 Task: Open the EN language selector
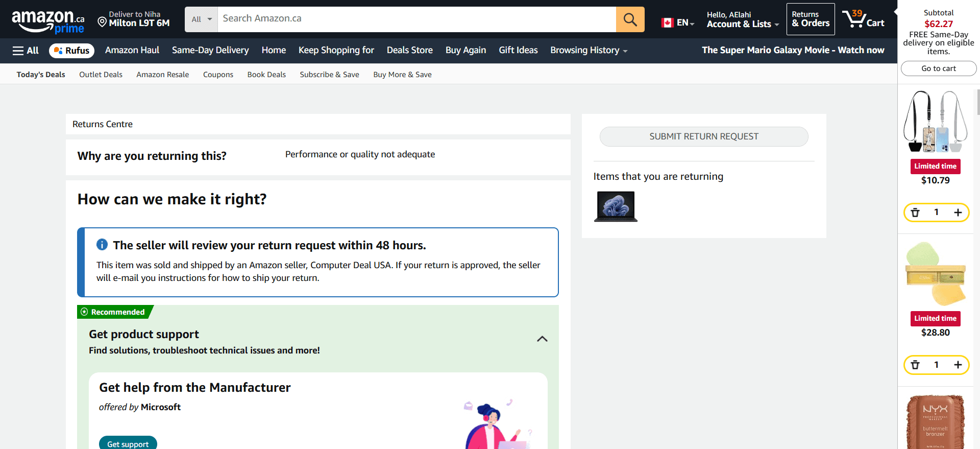678,22
